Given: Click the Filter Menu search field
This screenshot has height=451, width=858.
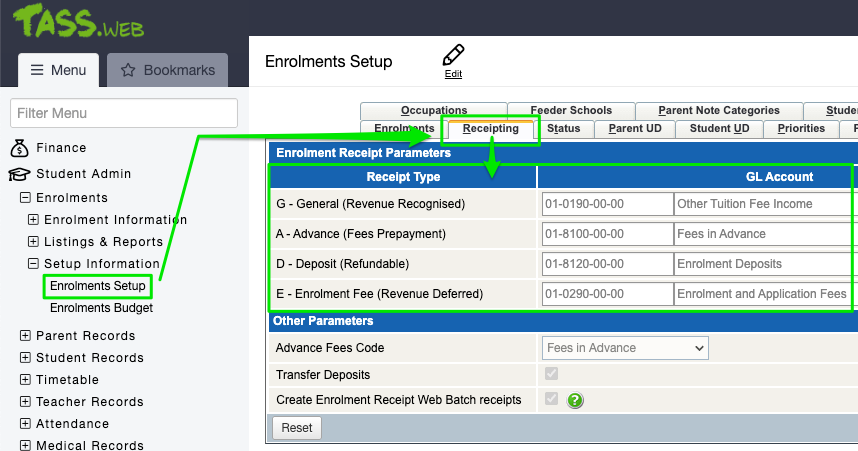Looking at the screenshot, I should [124, 113].
